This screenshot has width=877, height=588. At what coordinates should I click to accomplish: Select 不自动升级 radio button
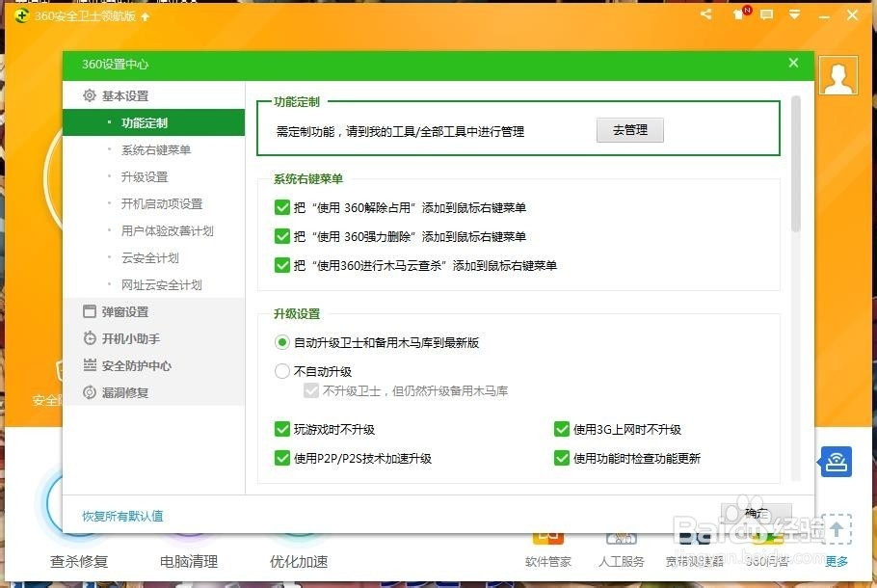281,371
